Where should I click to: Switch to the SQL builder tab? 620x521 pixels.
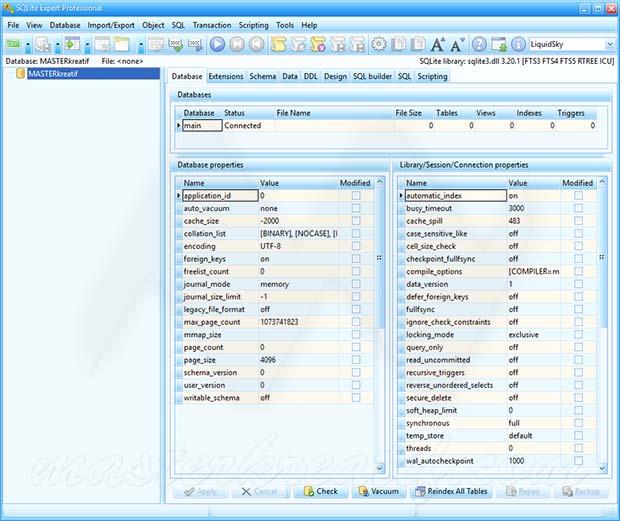pos(372,76)
